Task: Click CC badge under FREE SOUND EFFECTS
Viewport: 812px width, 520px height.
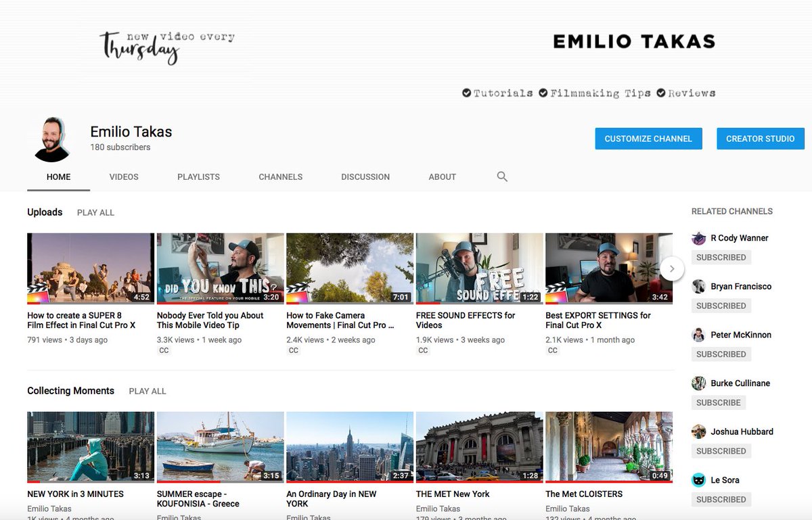Action: [x=423, y=351]
